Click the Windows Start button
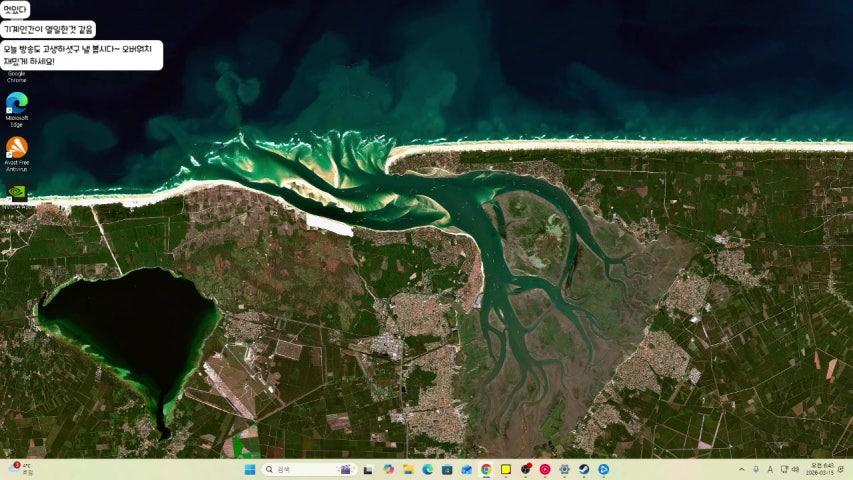The height and width of the screenshot is (480, 853). pyautogui.click(x=249, y=469)
